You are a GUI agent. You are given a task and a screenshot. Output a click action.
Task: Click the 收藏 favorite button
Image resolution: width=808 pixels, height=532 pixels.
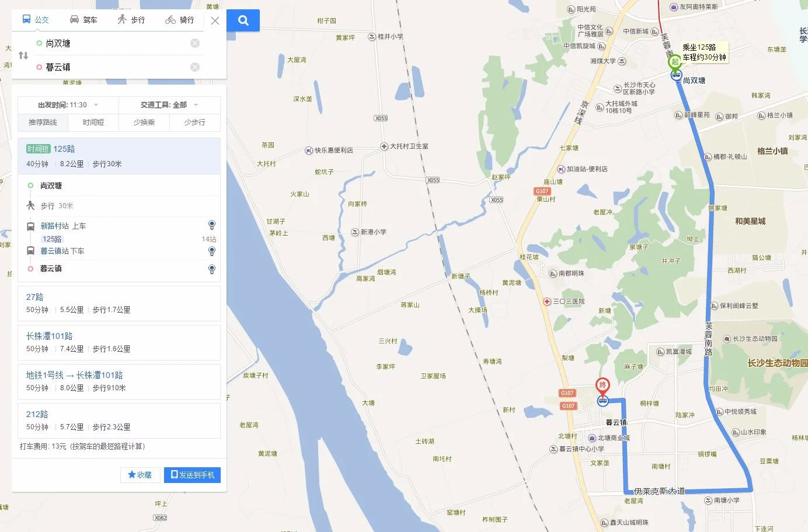click(140, 475)
